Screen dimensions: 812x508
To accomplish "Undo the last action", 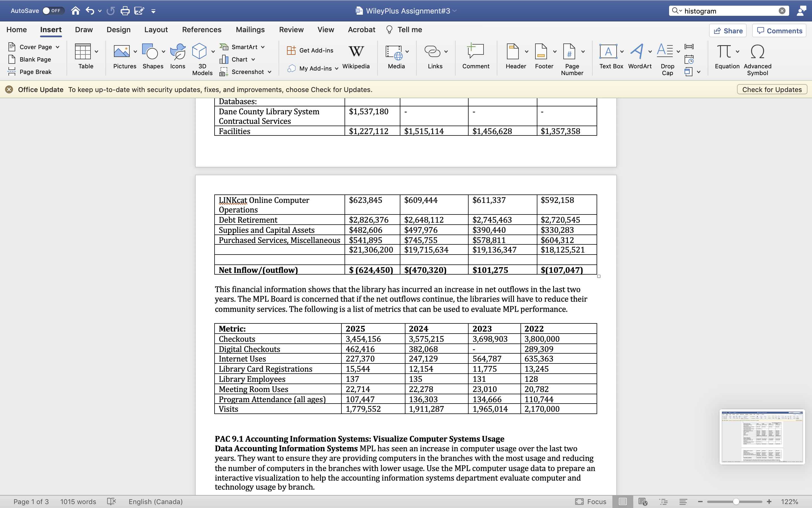I will click(90, 11).
